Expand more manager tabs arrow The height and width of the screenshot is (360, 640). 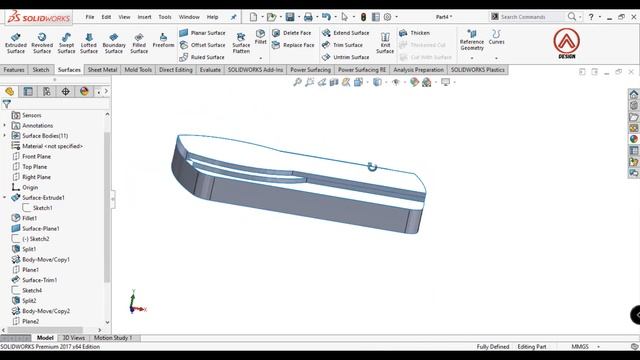(x=106, y=91)
